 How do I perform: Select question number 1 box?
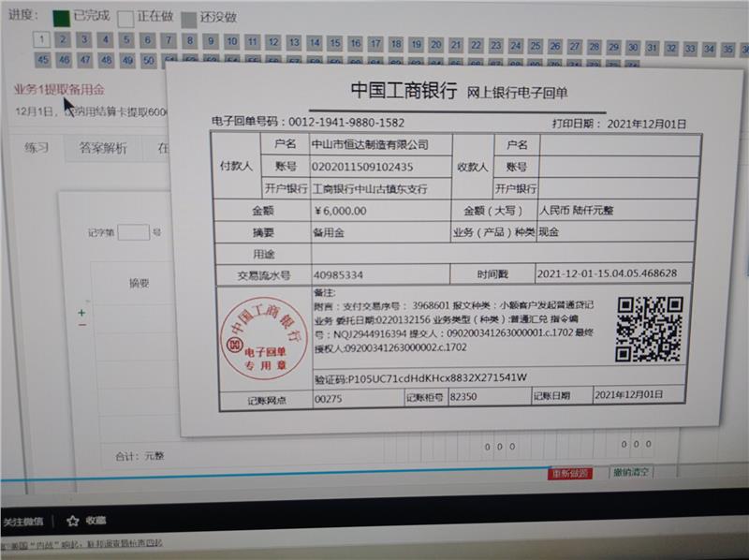pyautogui.click(x=41, y=39)
